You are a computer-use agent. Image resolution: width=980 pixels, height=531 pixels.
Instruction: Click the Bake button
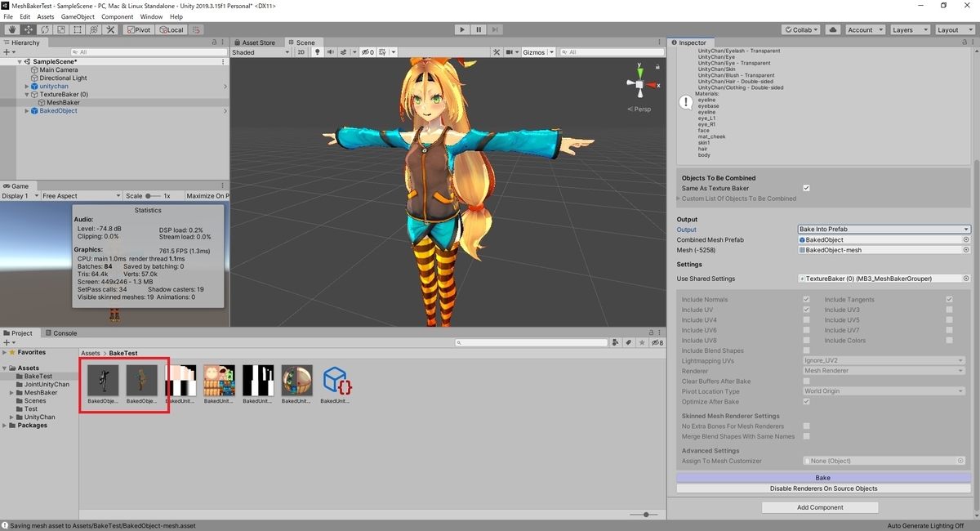click(823, 478)
